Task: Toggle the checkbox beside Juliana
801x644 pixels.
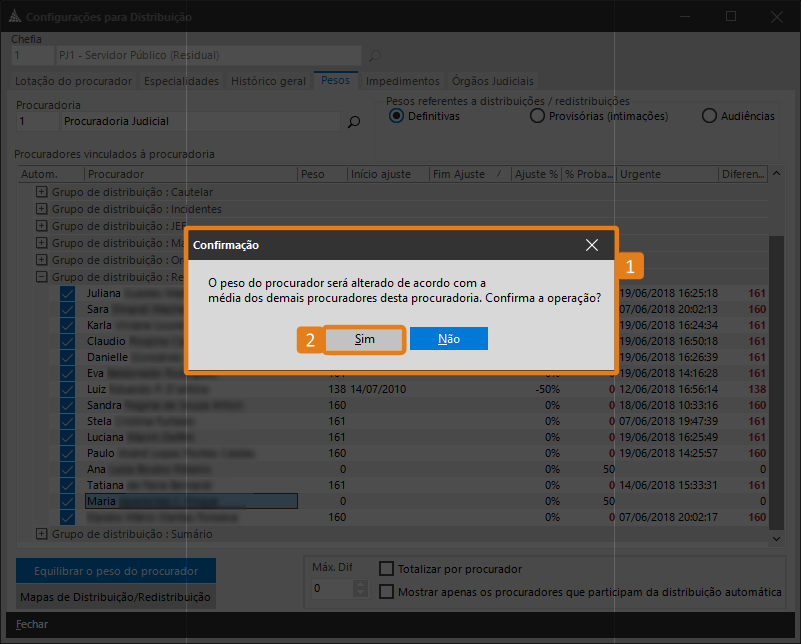Action: (67, 294)
